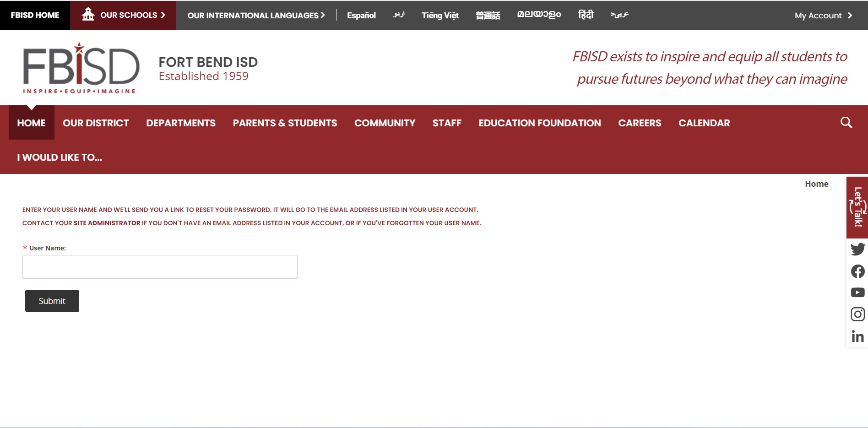Open the Let's Talk! side tab
868x428 pixels.
point(857,207)
